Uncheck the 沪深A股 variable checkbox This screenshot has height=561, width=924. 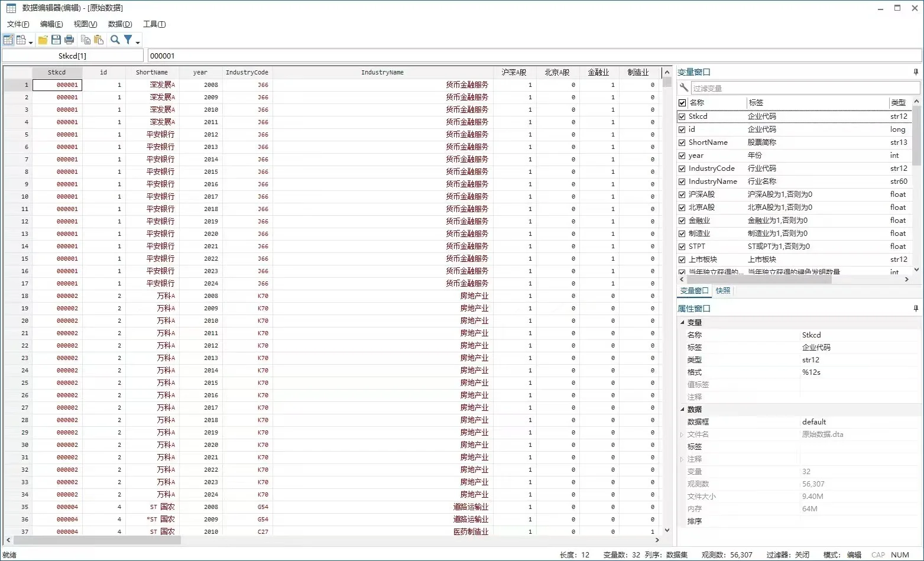[682, 194]
